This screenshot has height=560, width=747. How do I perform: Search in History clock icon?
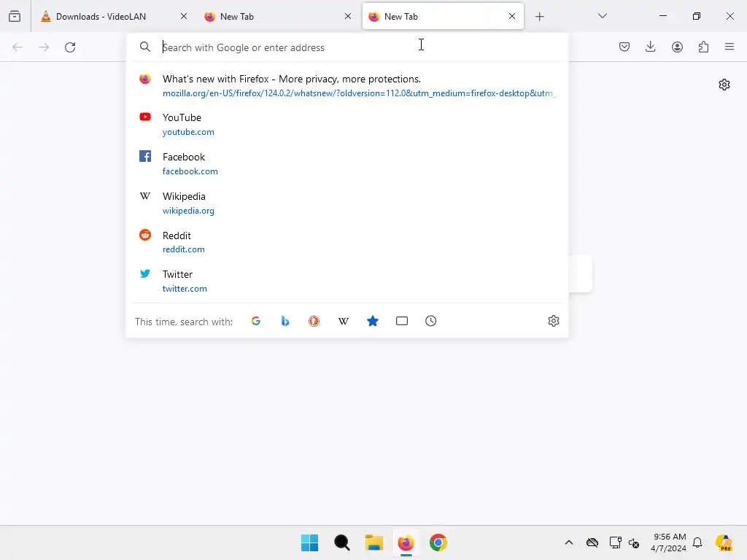click(430, 321)
